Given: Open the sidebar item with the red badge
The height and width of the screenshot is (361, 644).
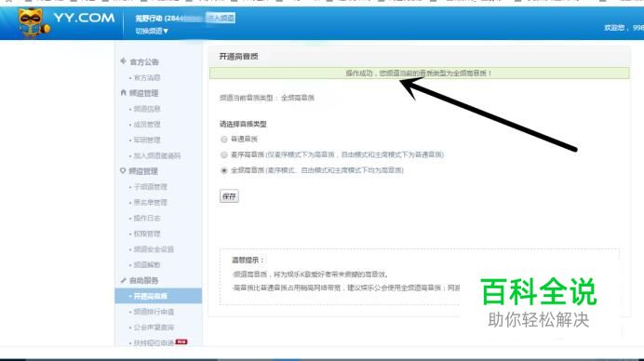Looking at the screenshot, I should [154, 343].
